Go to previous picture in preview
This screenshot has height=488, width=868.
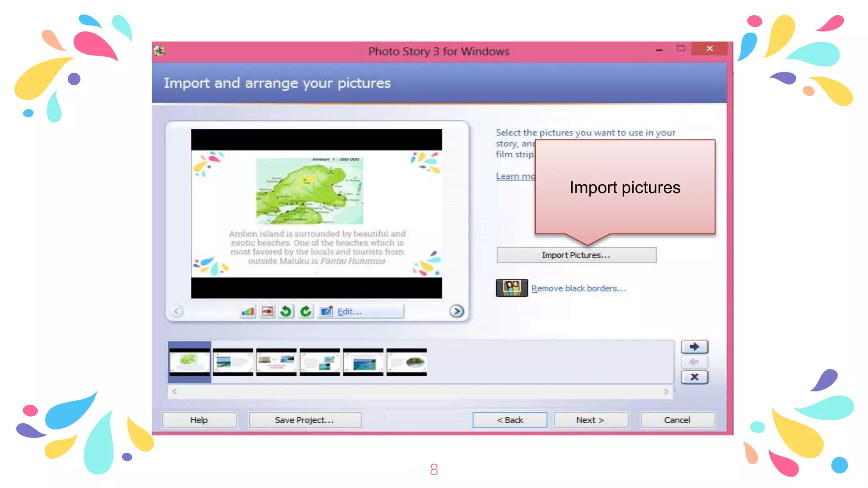point(177,311)
